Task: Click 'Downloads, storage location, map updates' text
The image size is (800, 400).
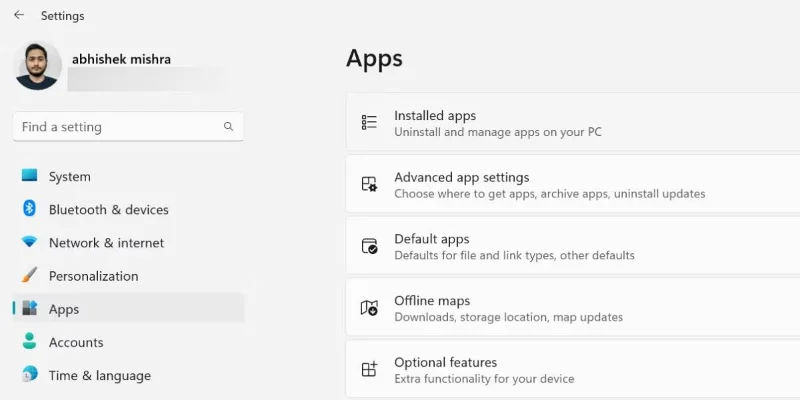Action: point(509,317)
